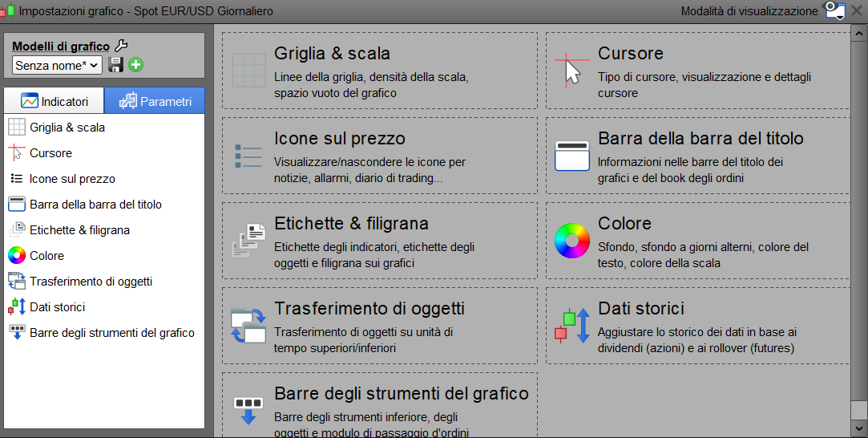Click the wrench icon next to Modelli di grafico
The image size is (868, 438).
121,46
